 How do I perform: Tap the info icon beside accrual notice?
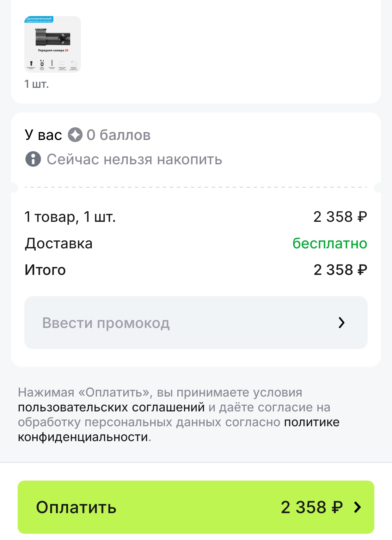tap(33, 159)
